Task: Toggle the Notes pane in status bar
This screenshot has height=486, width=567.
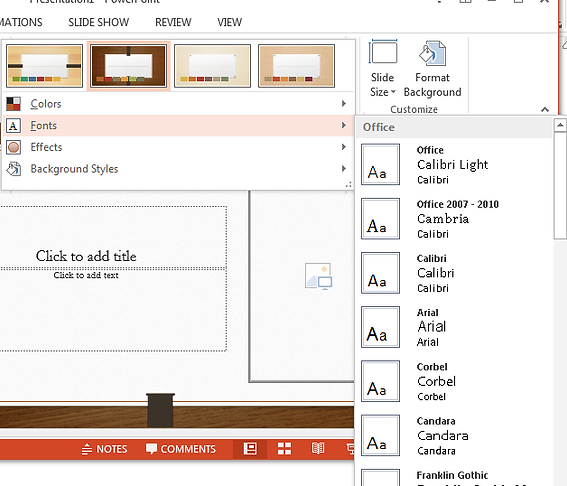Action: point(104,449)
